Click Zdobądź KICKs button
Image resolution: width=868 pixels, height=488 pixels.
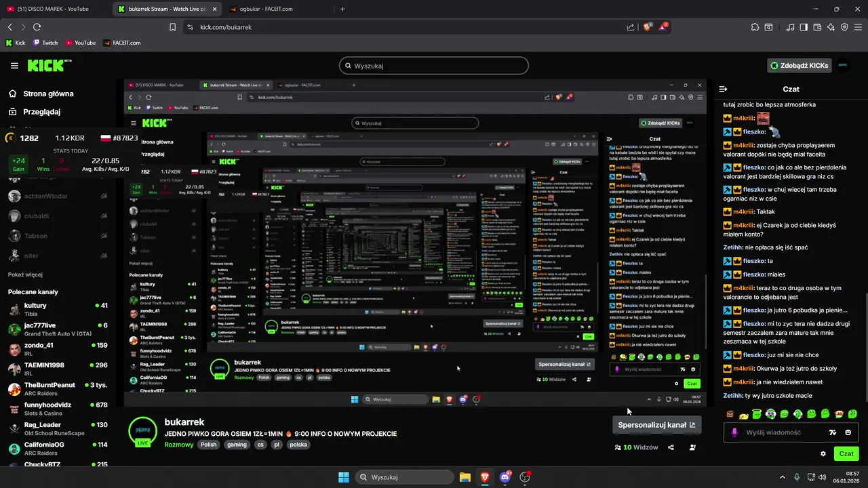[x=800, y=66]
